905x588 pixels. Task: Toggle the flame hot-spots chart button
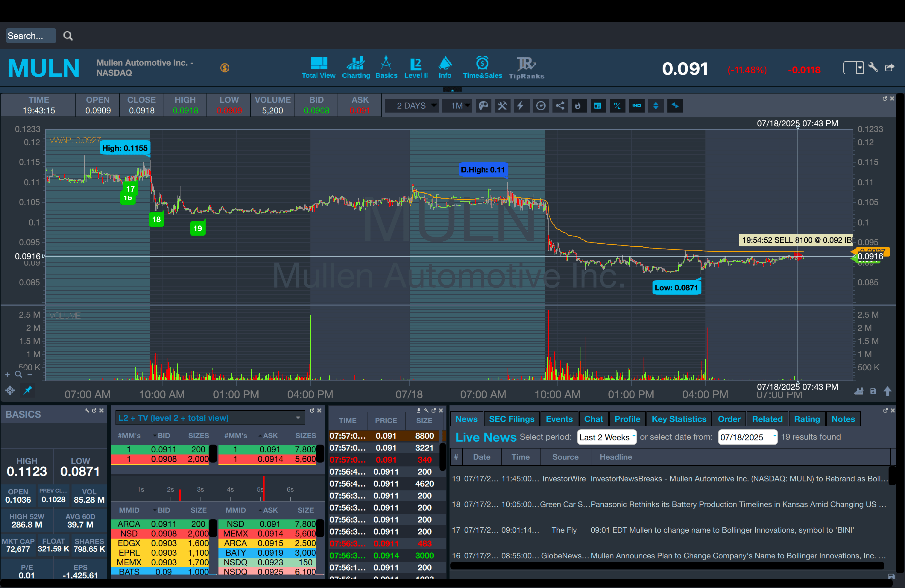(x=578, y=106)
